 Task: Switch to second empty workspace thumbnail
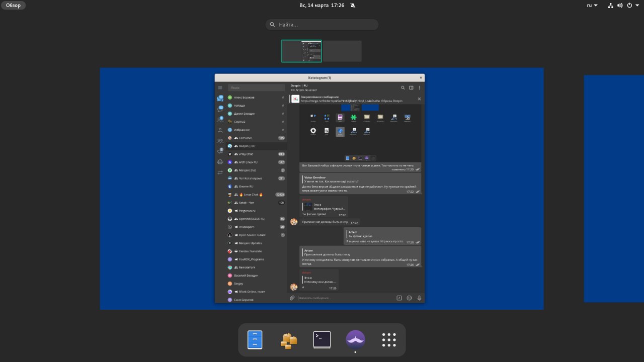(342, 51)
